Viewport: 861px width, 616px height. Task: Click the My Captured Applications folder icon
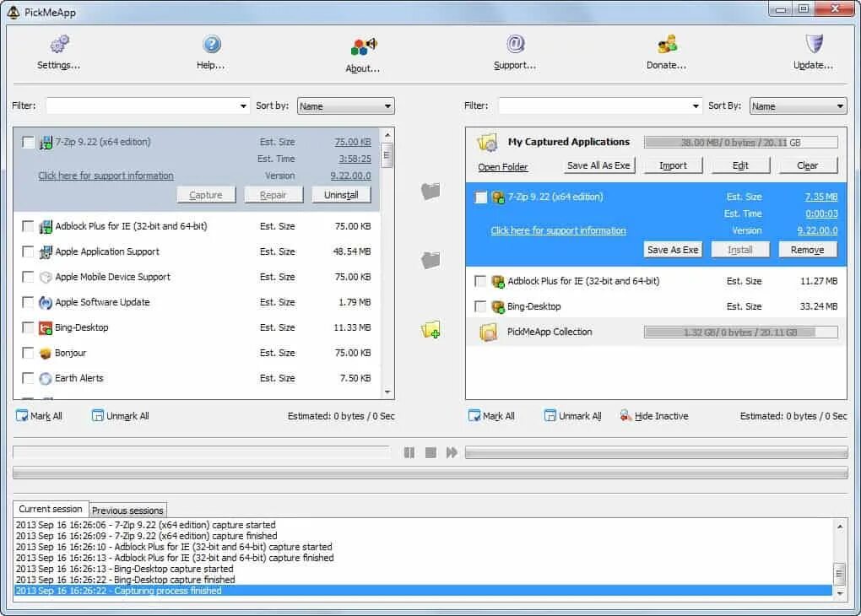click(x=487, y=143)
